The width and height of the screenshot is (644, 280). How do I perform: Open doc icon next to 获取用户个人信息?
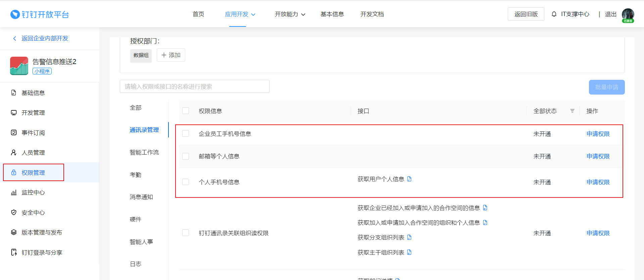tap(409, 179)
